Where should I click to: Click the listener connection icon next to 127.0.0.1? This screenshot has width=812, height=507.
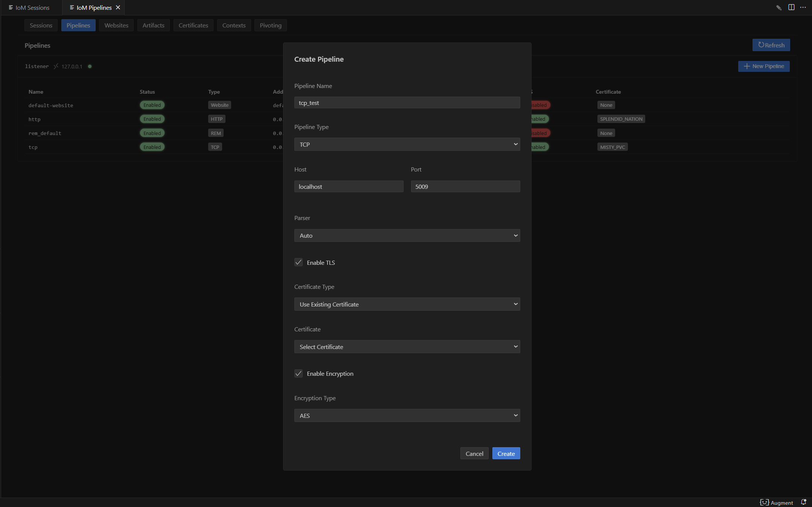[56, 66]
